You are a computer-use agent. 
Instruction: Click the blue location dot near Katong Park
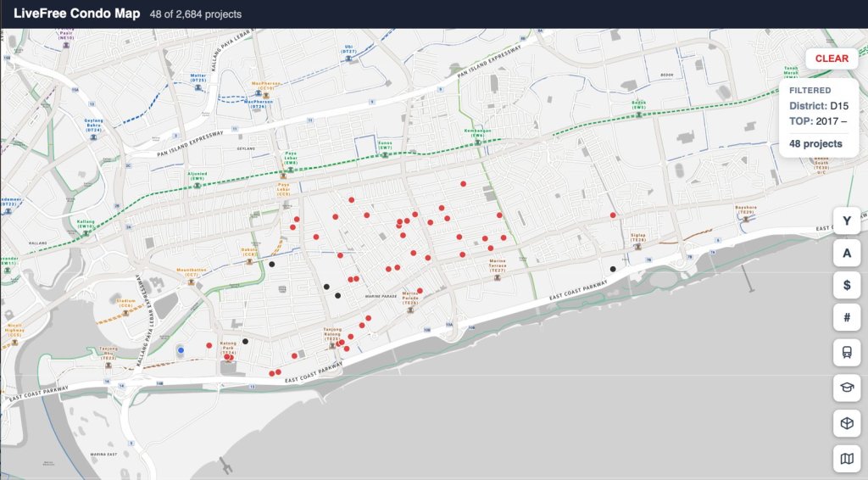pyautogui.click(x=181, y=350)
